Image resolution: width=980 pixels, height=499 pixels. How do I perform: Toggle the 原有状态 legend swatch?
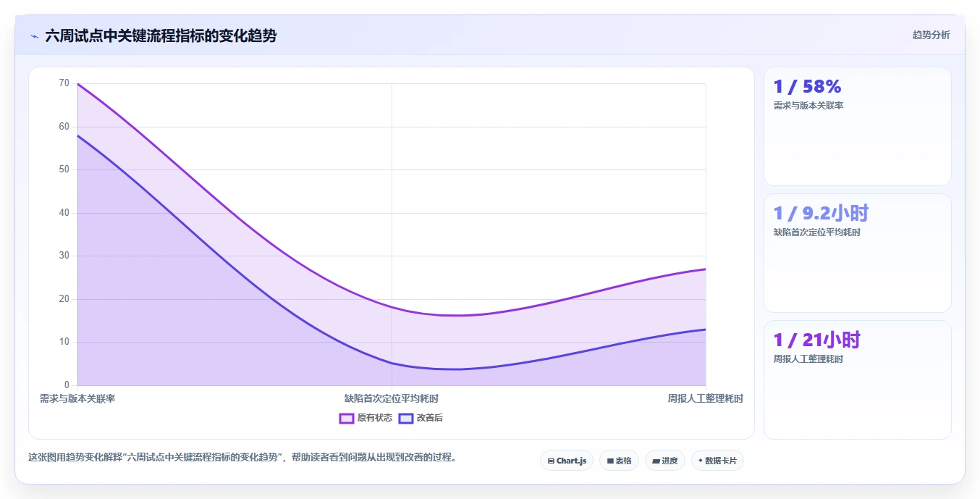pyautogui.click(x=347, y=418)
